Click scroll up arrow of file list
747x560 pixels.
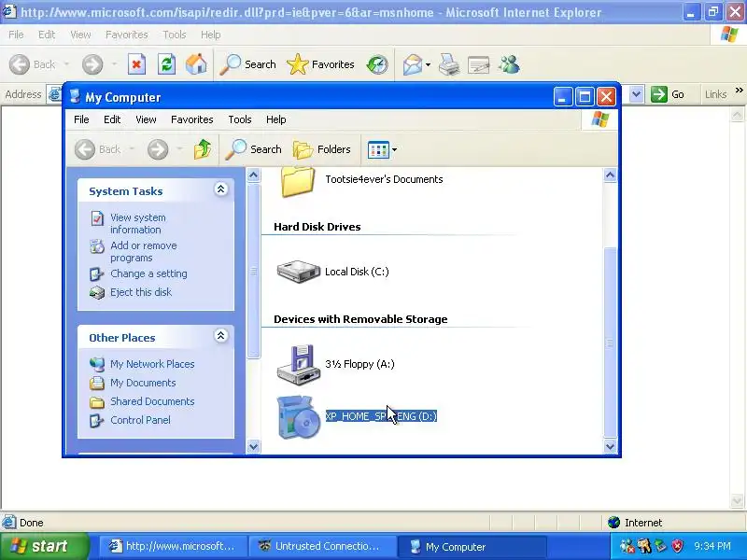(x=610, y=175)
